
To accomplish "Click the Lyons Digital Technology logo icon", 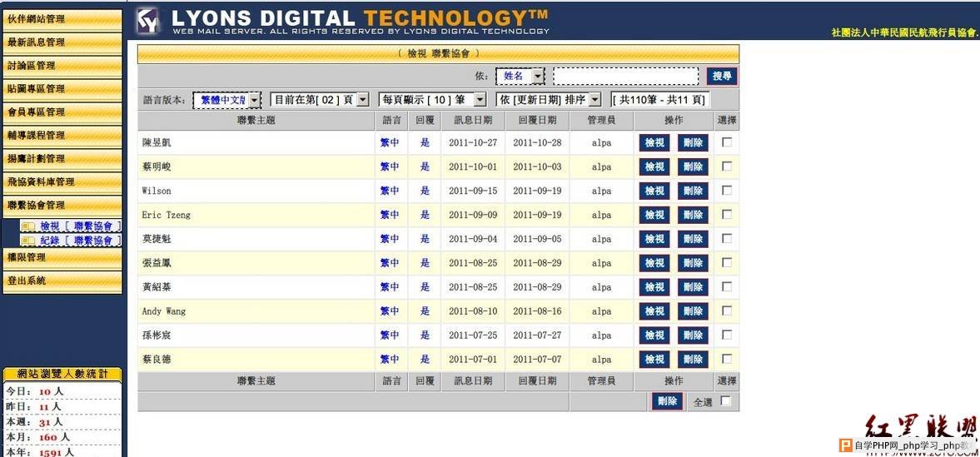I will 149,21.
